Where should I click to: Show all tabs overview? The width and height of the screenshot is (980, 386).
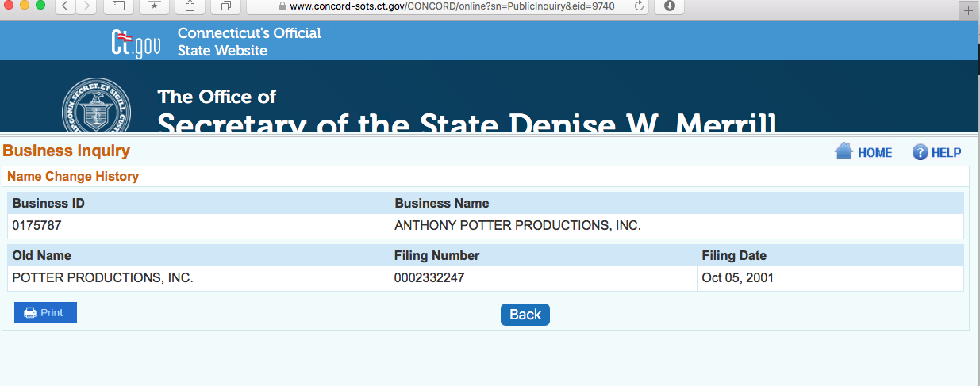[x=225, y=6]
